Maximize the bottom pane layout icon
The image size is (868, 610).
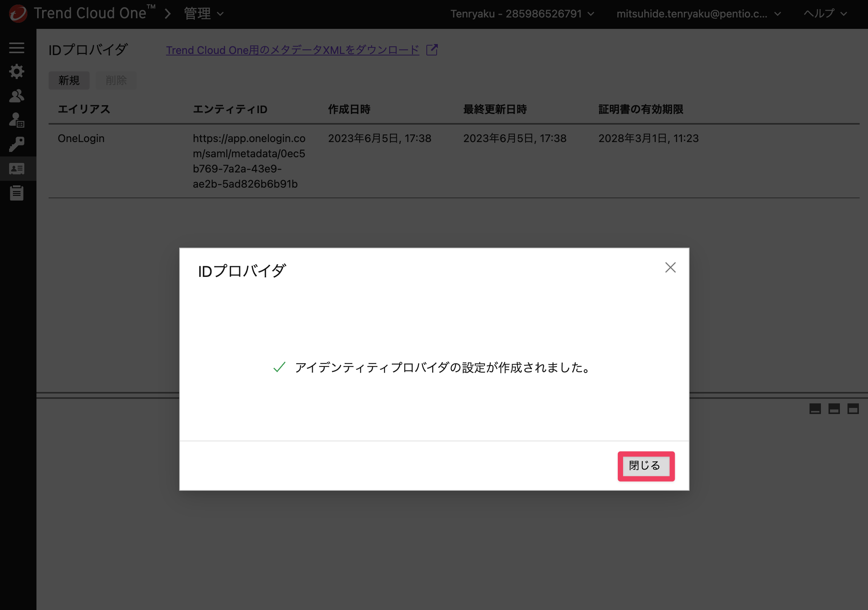(x=853, y=409)
